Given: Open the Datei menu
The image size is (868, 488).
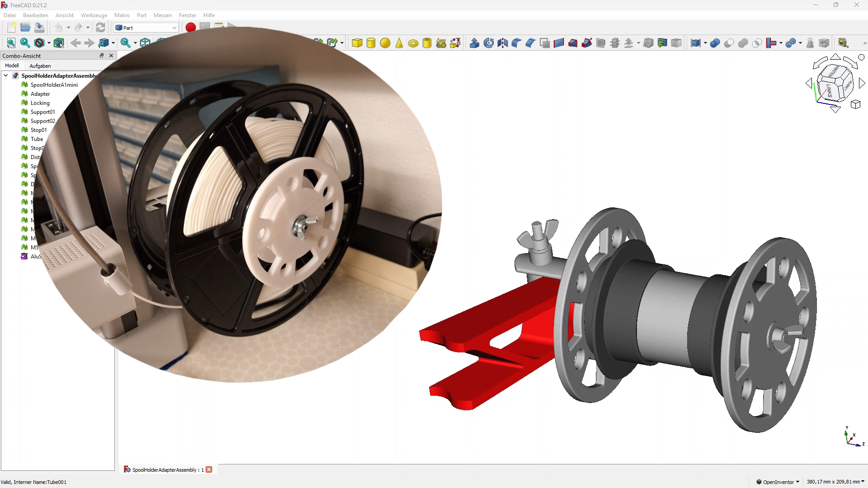Looking at the screenshot, I should pyautogui.click(x=9, y=15).
